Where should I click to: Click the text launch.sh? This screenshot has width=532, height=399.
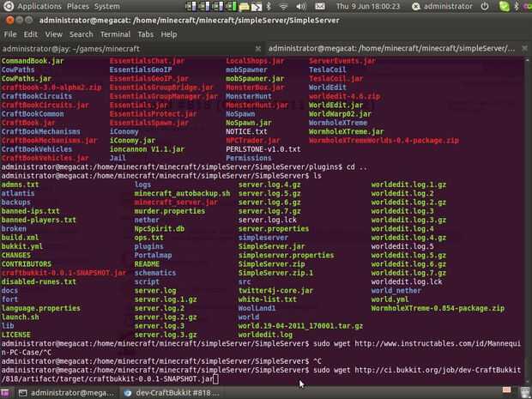[x=20, y=317]
